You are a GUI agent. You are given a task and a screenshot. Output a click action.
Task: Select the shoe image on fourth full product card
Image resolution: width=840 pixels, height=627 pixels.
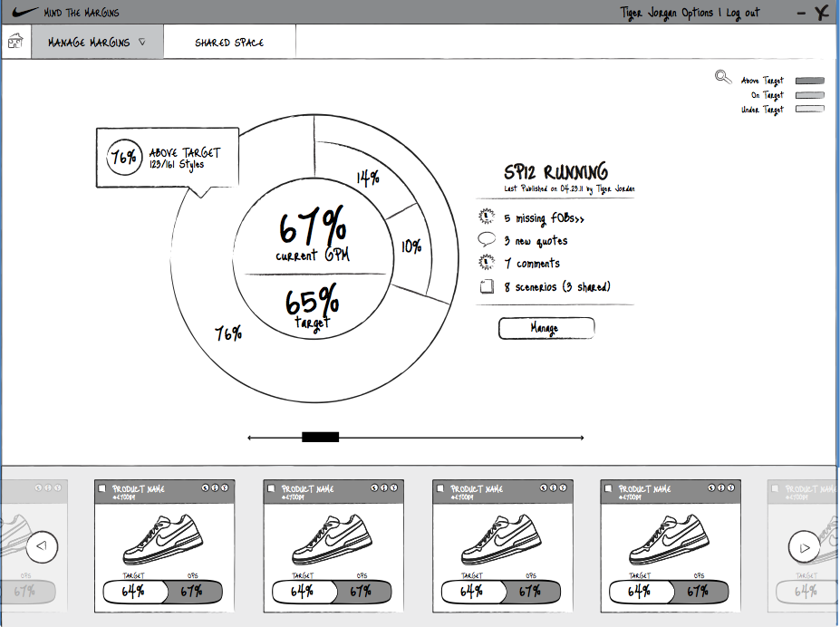(669, 540)
